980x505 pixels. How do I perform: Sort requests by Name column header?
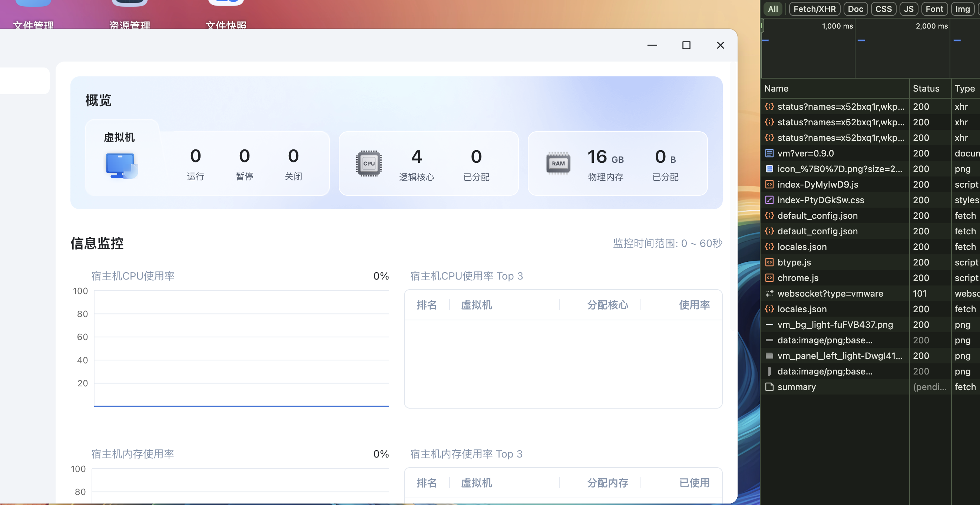(x=776, y=89)
